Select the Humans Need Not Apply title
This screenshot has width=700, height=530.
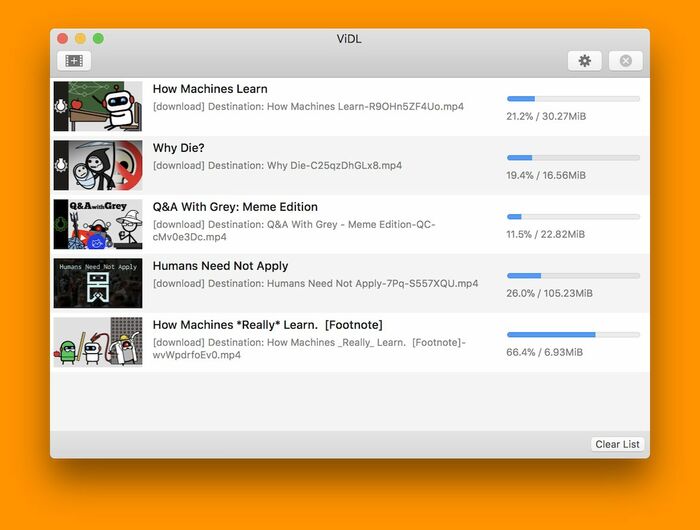[220, 266]
